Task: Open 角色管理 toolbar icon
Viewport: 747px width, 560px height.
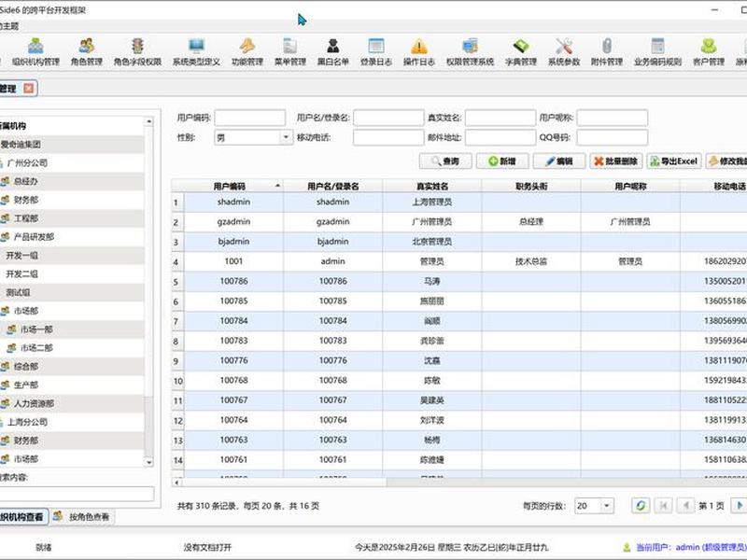Action: tap(87, 52)
